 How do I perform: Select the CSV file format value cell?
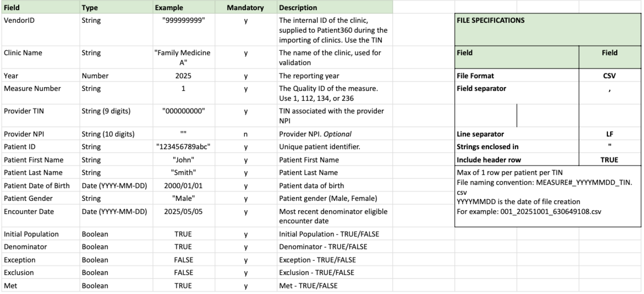click(610, 75)
